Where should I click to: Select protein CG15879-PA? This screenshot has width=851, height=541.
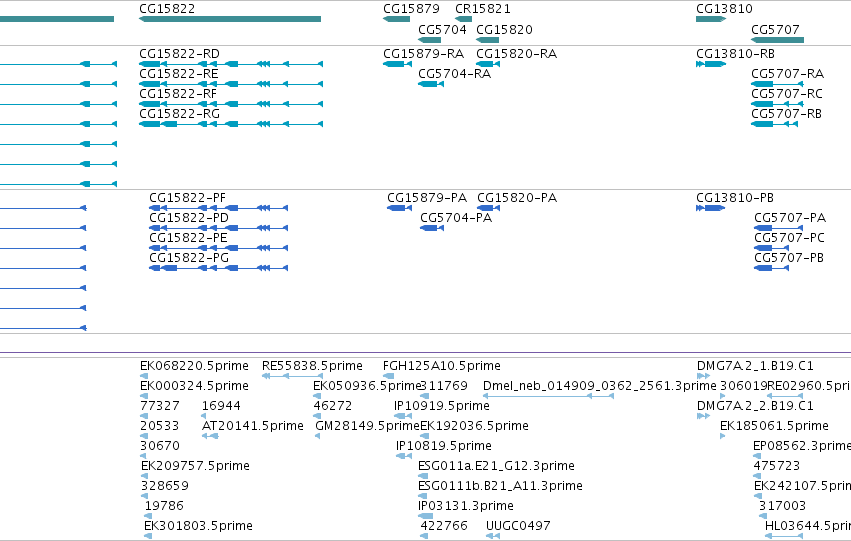399,208
